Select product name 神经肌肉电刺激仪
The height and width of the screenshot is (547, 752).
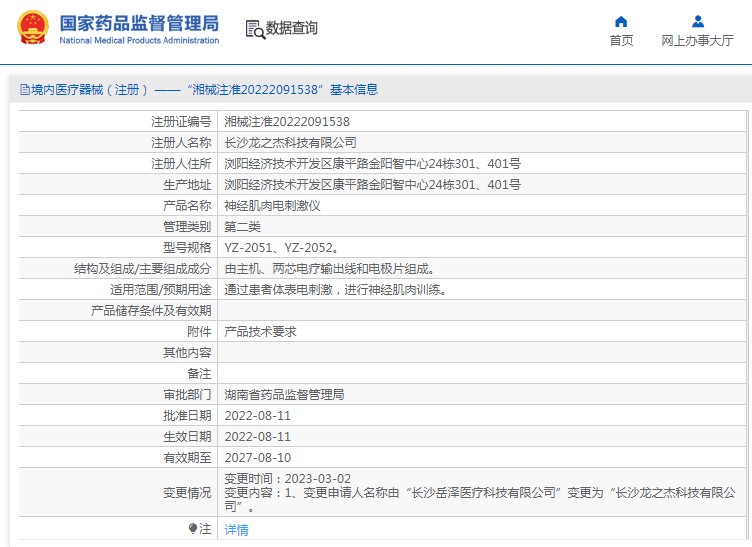(x=272, y=206)
